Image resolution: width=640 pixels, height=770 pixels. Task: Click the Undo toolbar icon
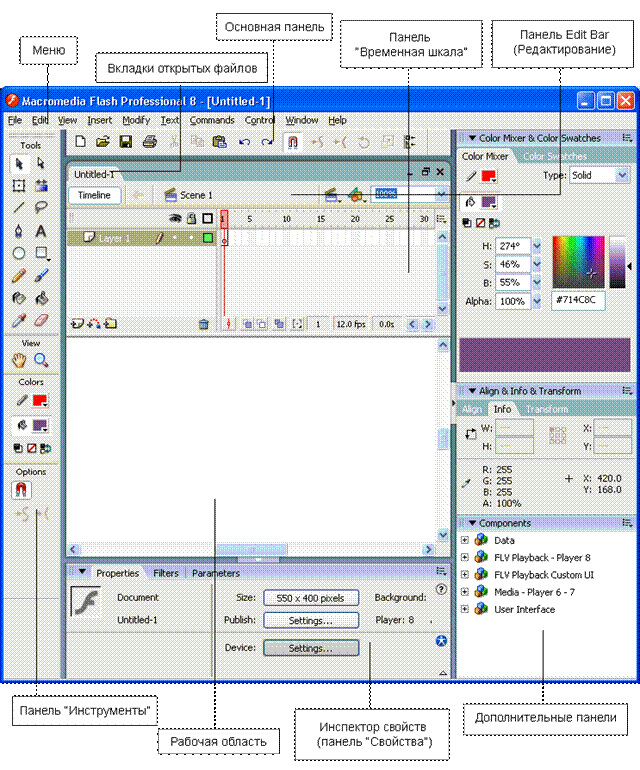coord(244,142)
